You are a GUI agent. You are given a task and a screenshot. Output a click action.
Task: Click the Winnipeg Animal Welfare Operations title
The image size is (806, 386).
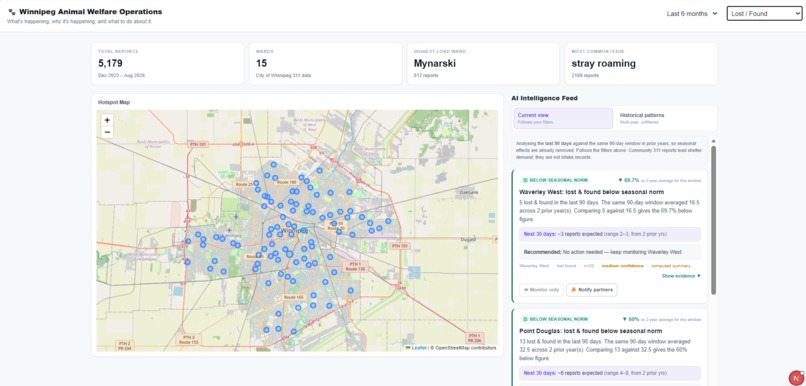(90, 12)
